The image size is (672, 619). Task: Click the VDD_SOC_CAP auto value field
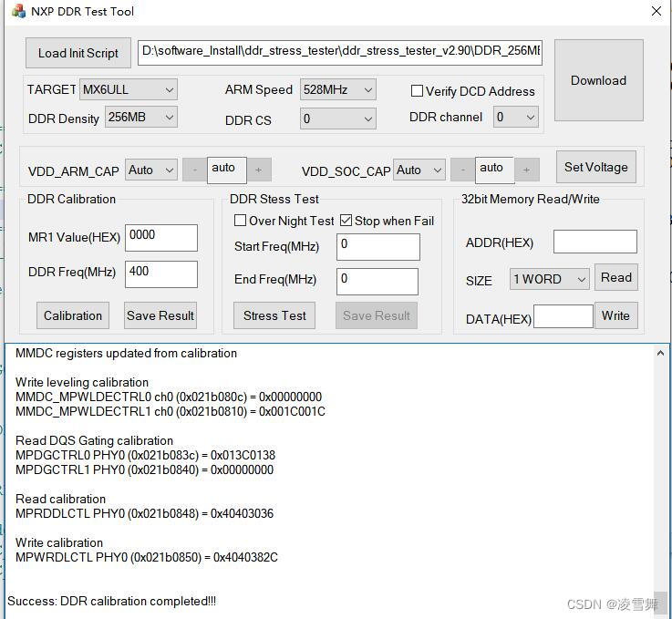494,170
